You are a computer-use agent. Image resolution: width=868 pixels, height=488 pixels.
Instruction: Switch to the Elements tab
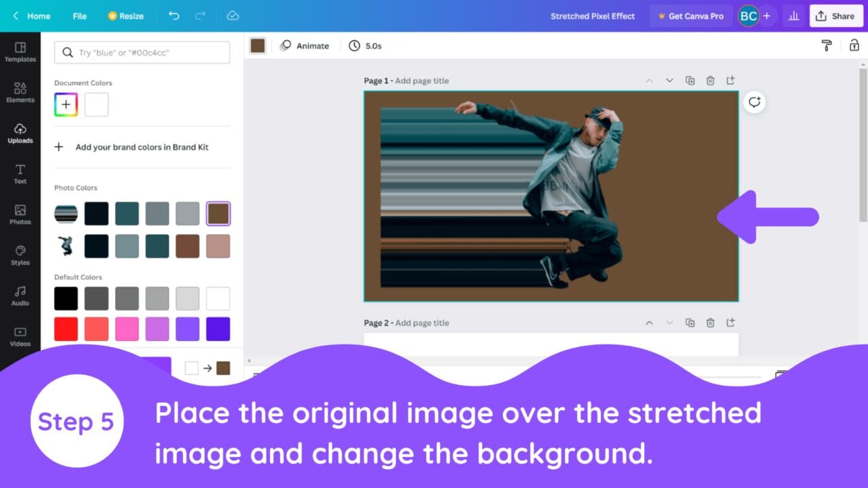(x=20, y=92)
